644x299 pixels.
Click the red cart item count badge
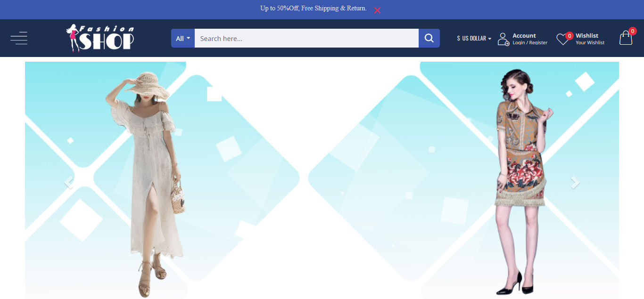[x=633, y=31]
